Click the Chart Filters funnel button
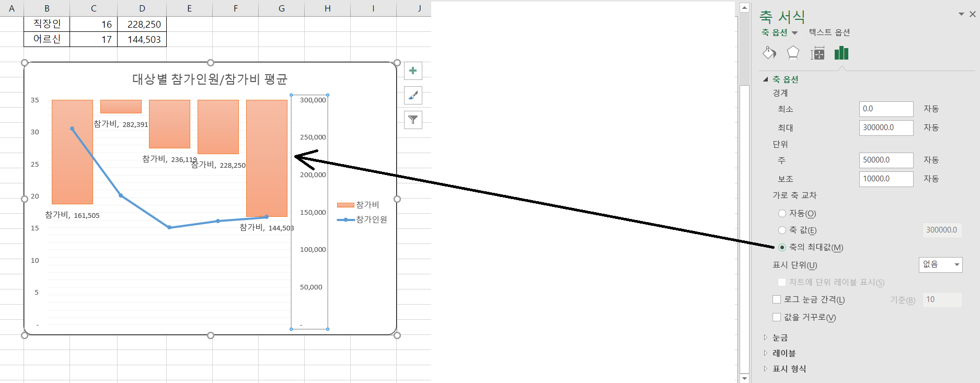 (x=413, y=120)
